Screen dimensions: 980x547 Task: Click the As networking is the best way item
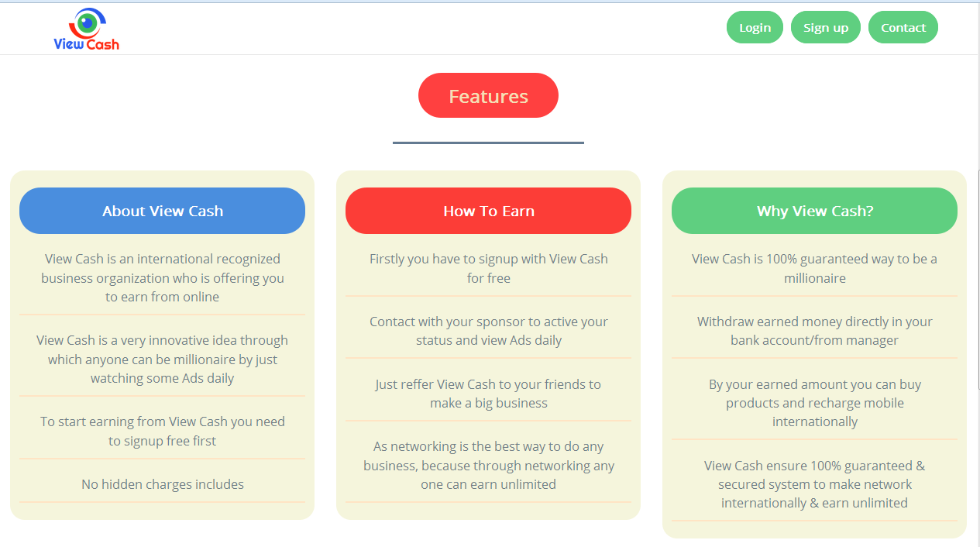[x=488, y=465]
